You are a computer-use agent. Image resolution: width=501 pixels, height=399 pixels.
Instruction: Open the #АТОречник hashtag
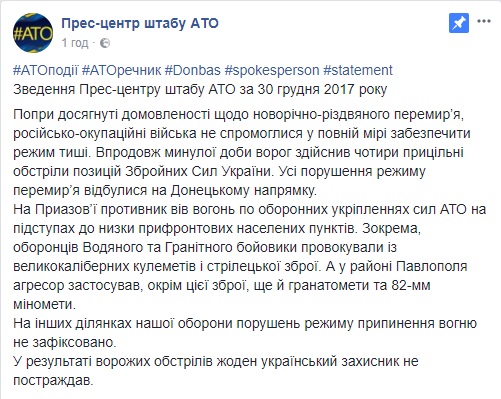point(121,70)
